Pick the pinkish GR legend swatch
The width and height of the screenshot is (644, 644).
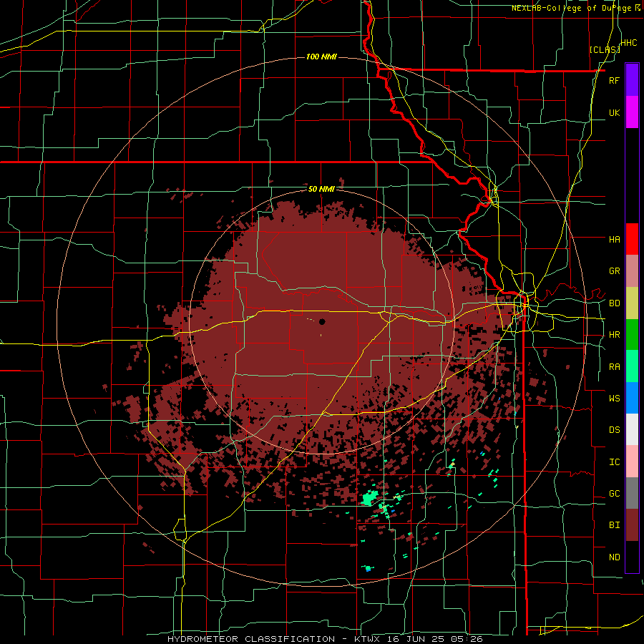[x=632, y=270]
